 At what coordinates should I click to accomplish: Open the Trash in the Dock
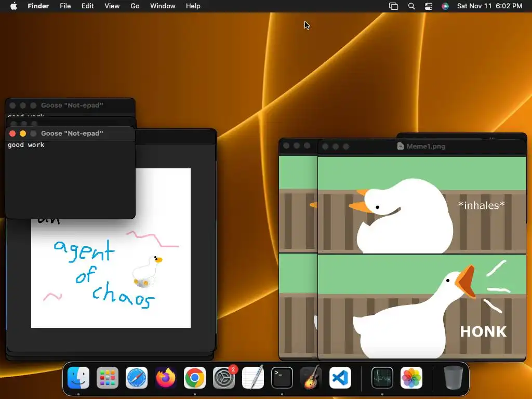click(x=453, y=378)
